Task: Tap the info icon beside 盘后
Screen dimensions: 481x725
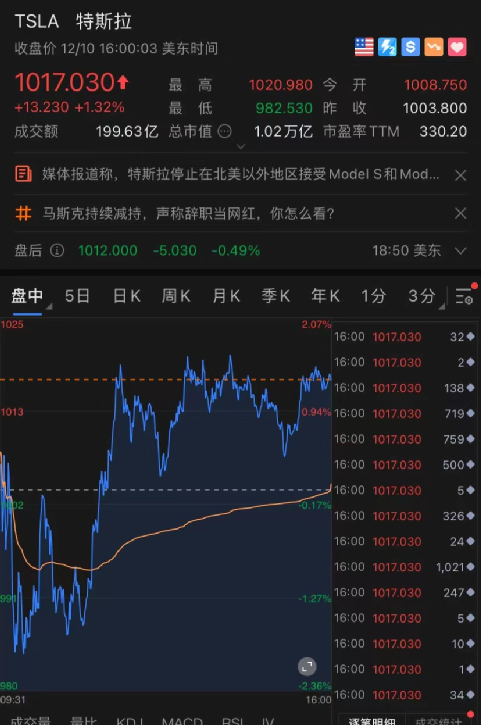Action: (57, 251)
